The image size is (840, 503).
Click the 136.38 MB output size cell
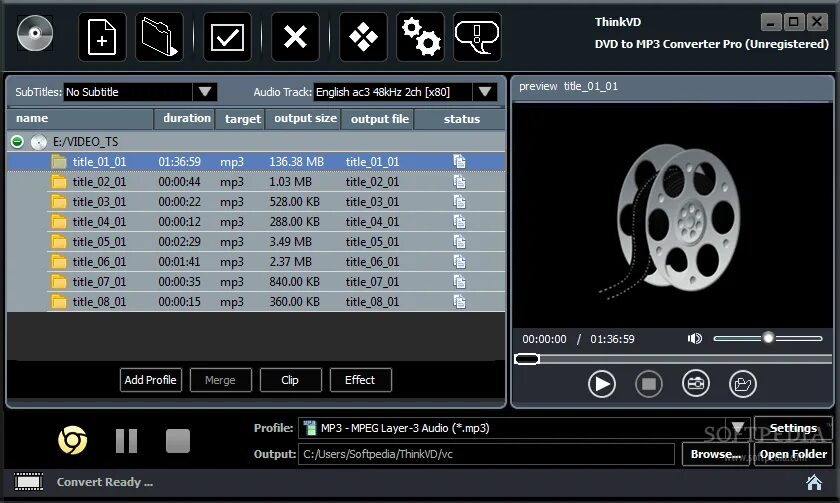point(296,161)
